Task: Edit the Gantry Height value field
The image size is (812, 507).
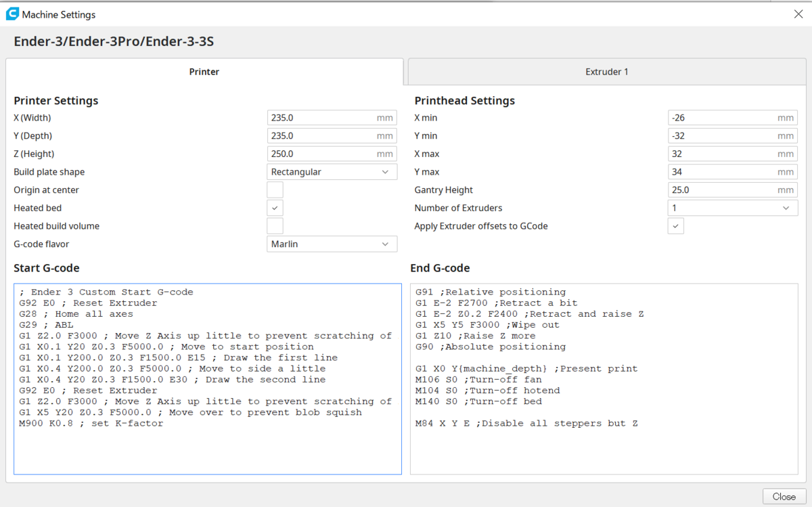Action: click(732, 190)
